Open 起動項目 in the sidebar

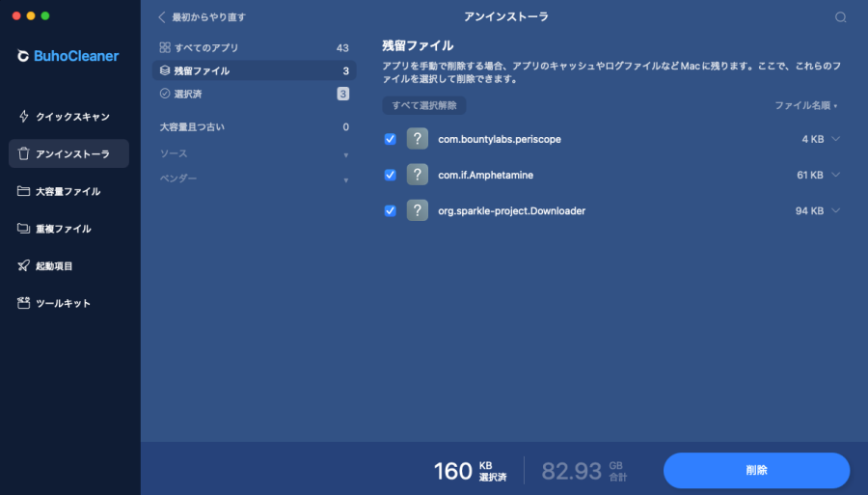pyautogui.click(x=68, y=265)
